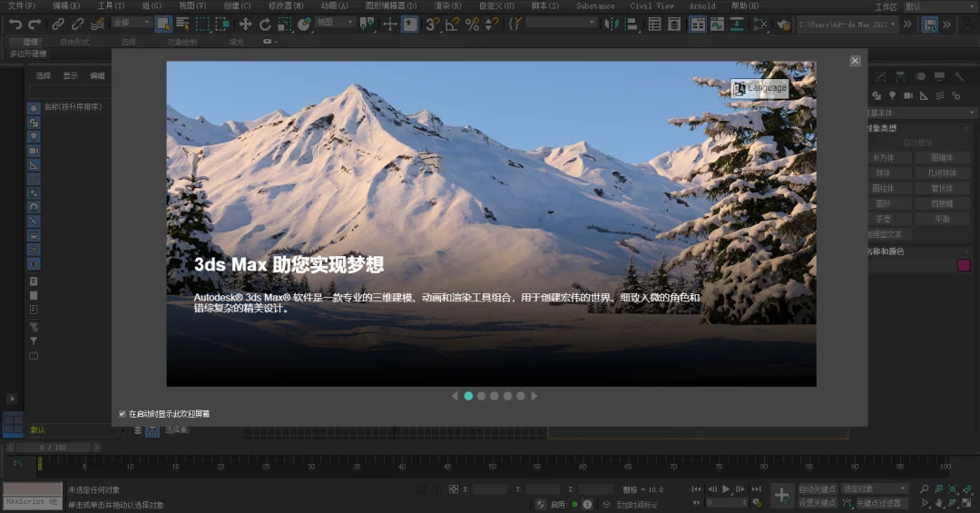
Task: Go to next welcome slide arrow
Action: [534, 396]
